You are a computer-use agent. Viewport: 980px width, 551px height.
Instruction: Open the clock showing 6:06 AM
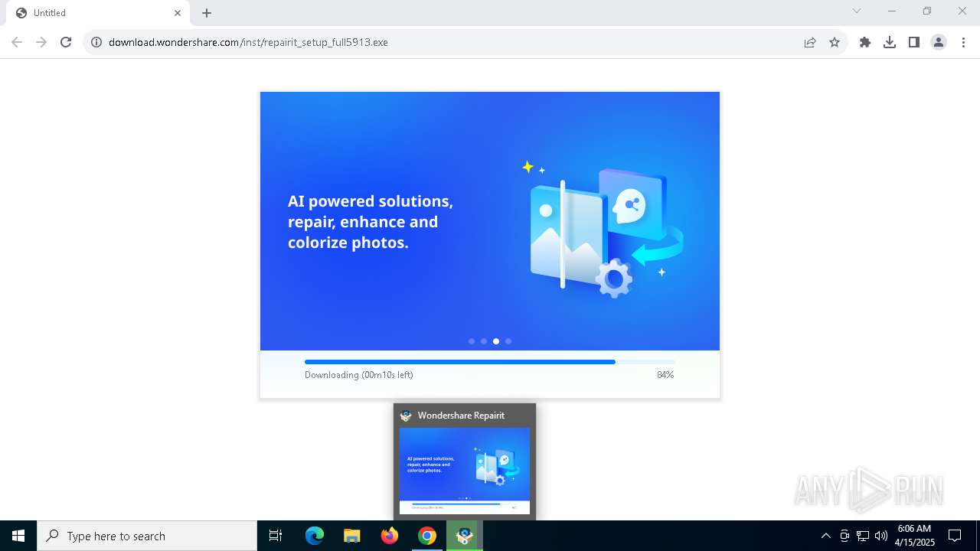(x=914, y=536)
